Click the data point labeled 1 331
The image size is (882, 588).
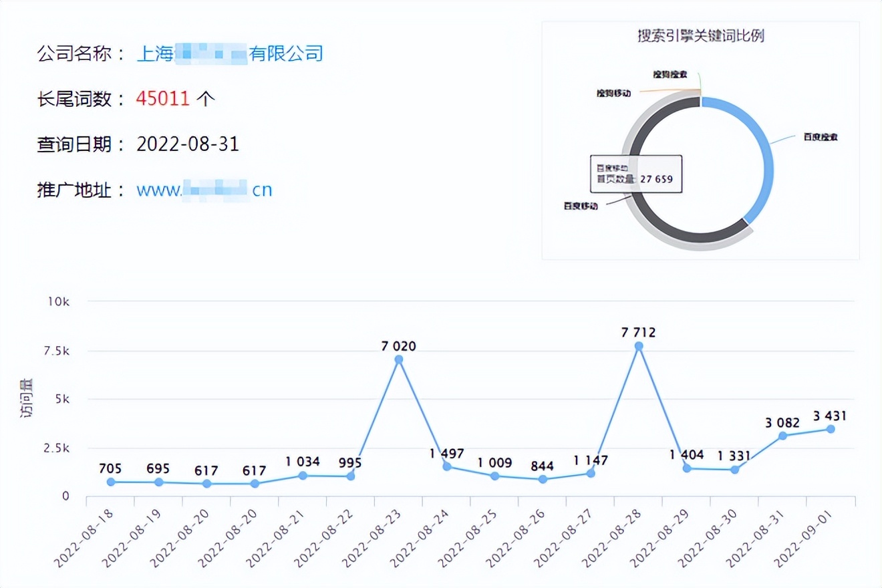click(736, 470)
